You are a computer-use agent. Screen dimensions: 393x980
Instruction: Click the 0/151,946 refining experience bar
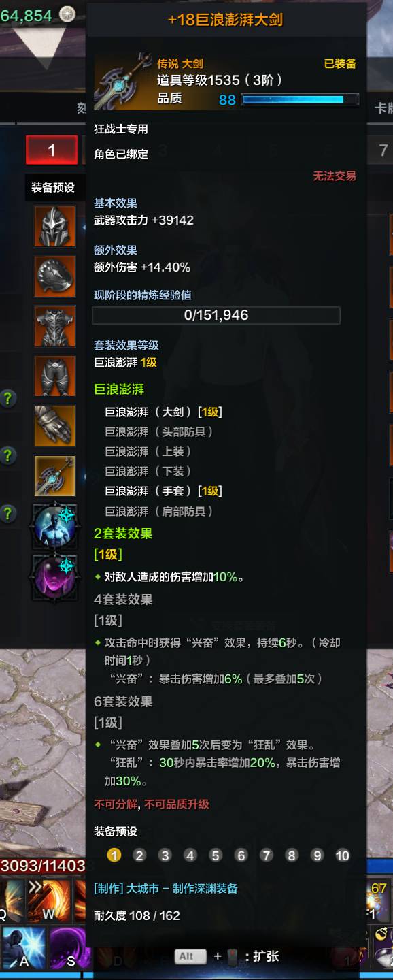click(216, 315)
